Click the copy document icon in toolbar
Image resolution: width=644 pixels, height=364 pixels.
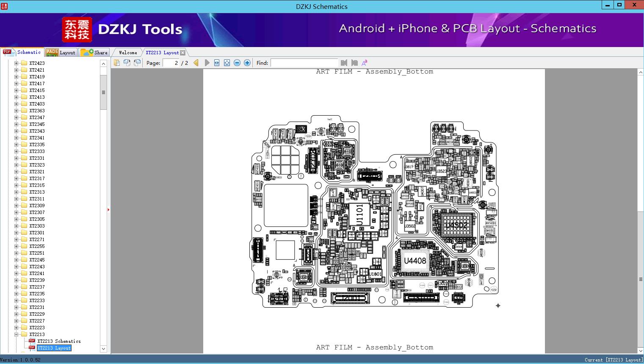(x=116, y=63)
